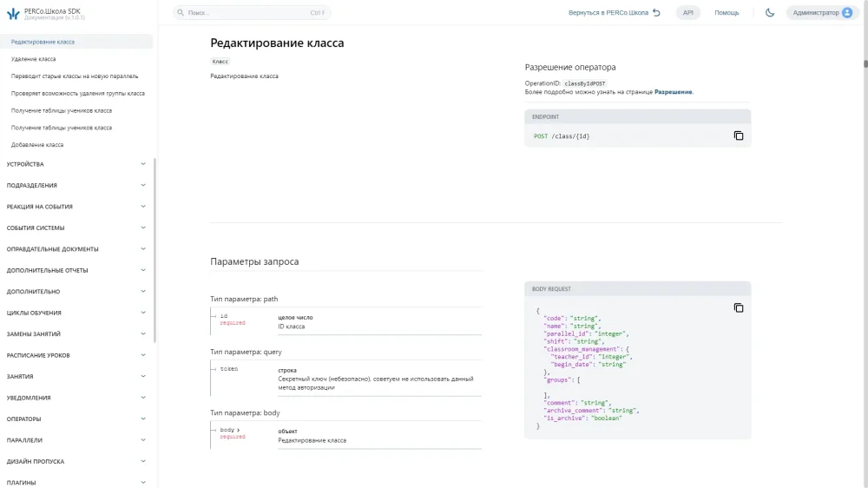Image resolution: width=868 pixels, height=488 pixels.
Task: Click the POST /class/{id} endpoint text
Action: (562, 136)
